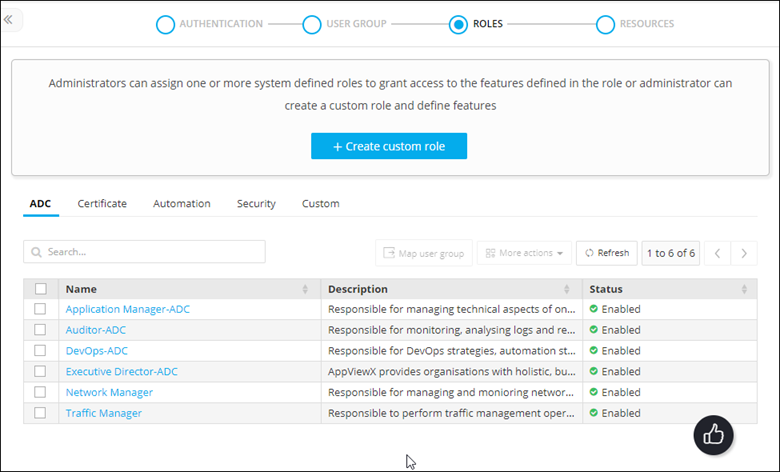Open the Auditor-ADC role link
Screen dimensions: 780x472
[96, 330]
